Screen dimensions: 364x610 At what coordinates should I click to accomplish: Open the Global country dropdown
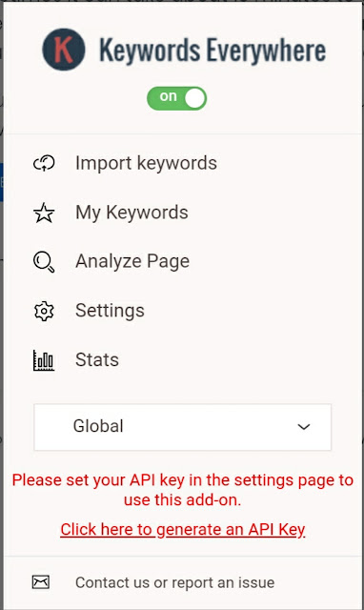click(x=182, y=427)
